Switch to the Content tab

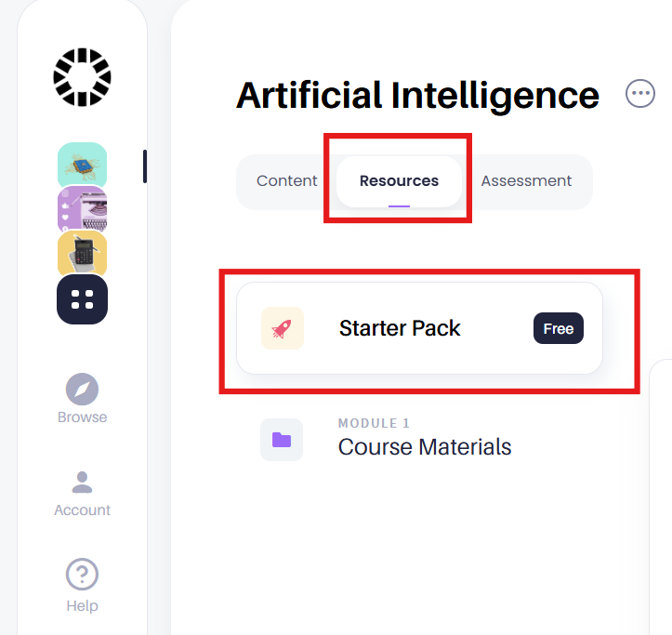(287, 181)
